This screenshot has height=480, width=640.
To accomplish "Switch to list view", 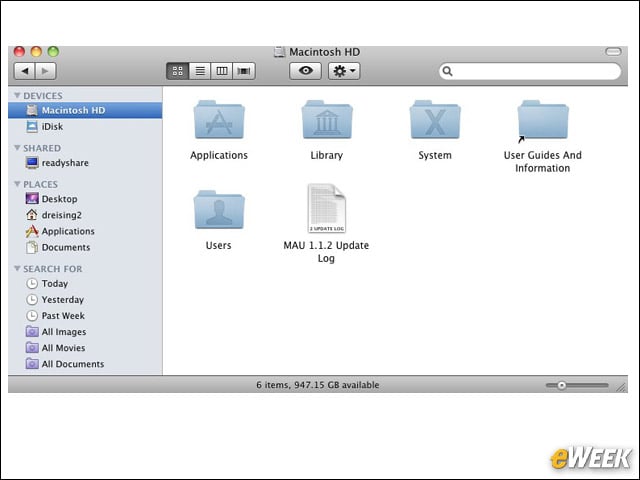I will click(x=200, y=71).
